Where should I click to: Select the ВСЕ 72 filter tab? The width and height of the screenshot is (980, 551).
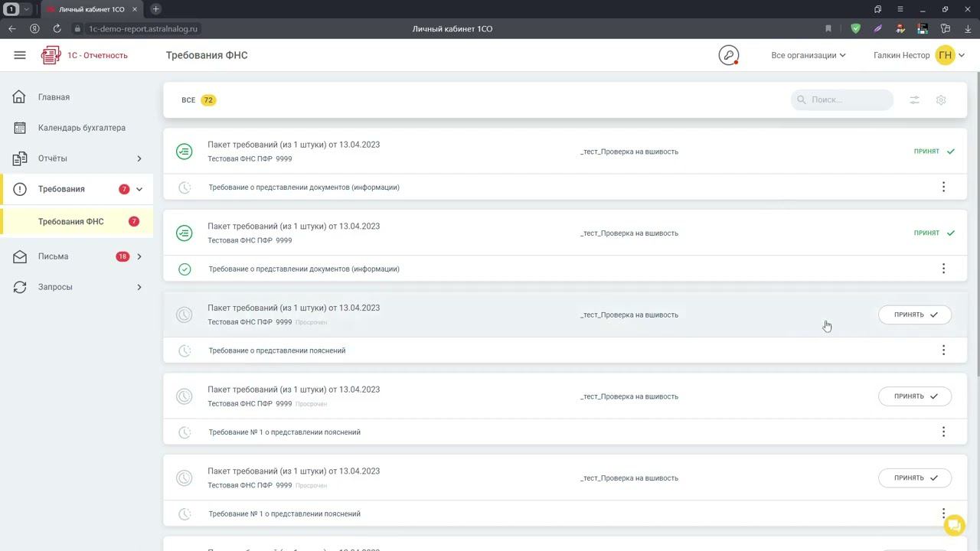point(198,100)
